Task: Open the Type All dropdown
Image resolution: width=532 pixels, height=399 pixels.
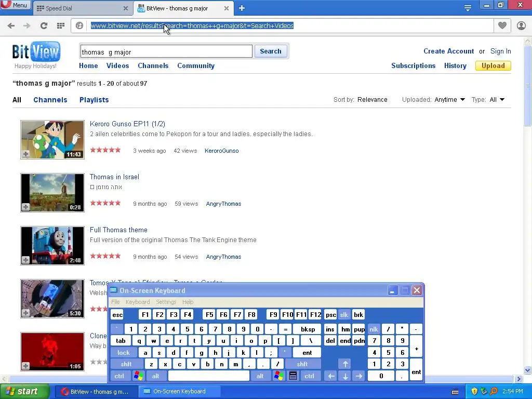Action: pos(497,99)
